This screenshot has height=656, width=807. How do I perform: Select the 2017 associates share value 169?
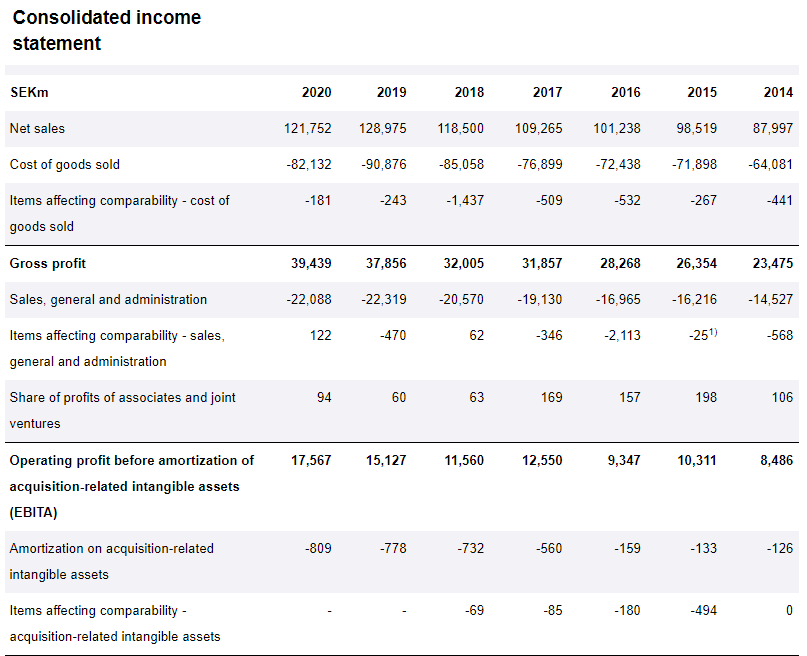(x=551, y=398)
